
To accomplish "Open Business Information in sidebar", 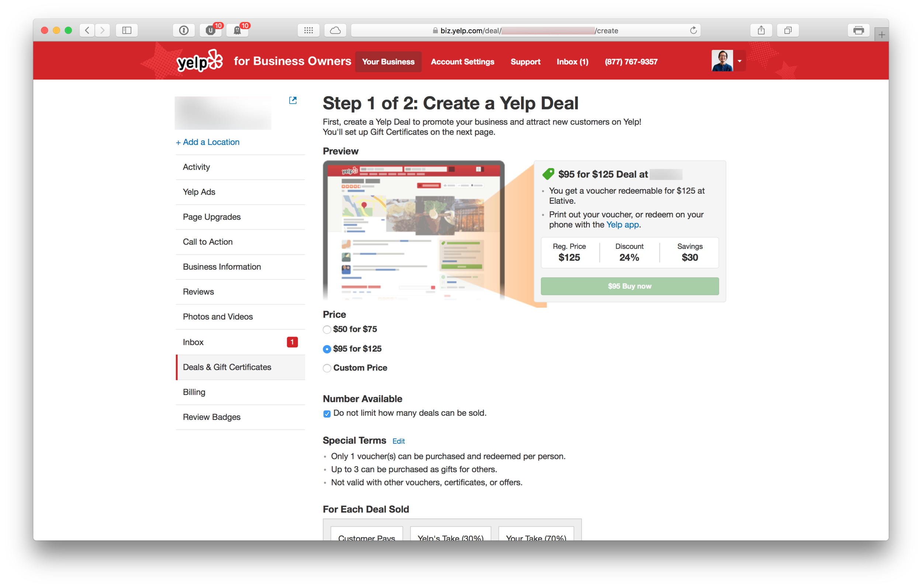I will [x=240, y=267].
